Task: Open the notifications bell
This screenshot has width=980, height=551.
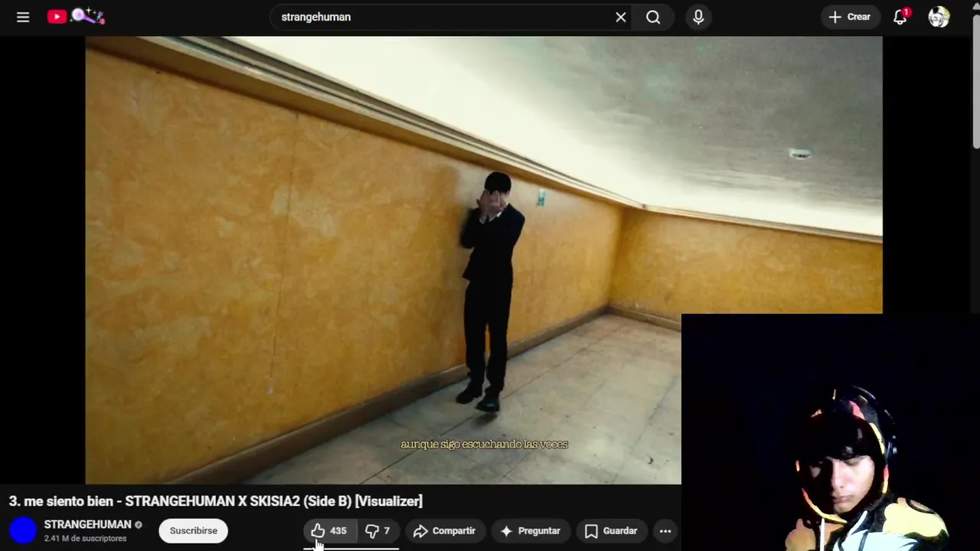Action: tap(900, 17)
